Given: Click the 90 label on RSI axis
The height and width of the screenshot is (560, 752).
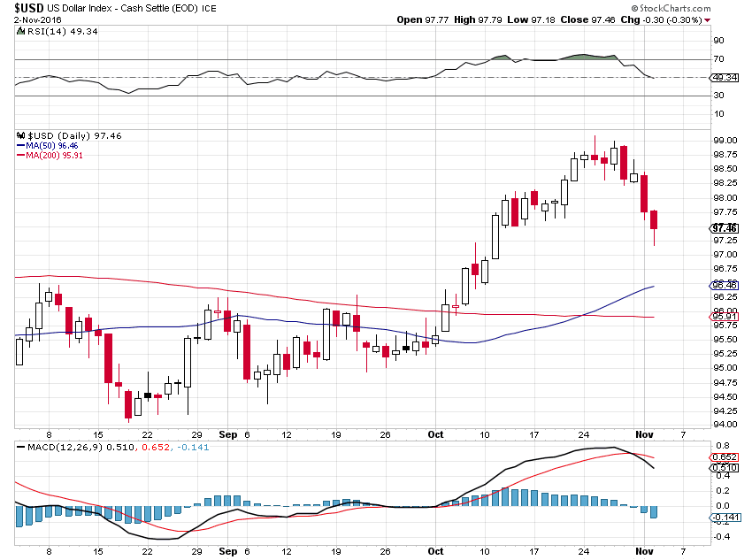Looking at the screenshot, I should [x=719, y=41].
